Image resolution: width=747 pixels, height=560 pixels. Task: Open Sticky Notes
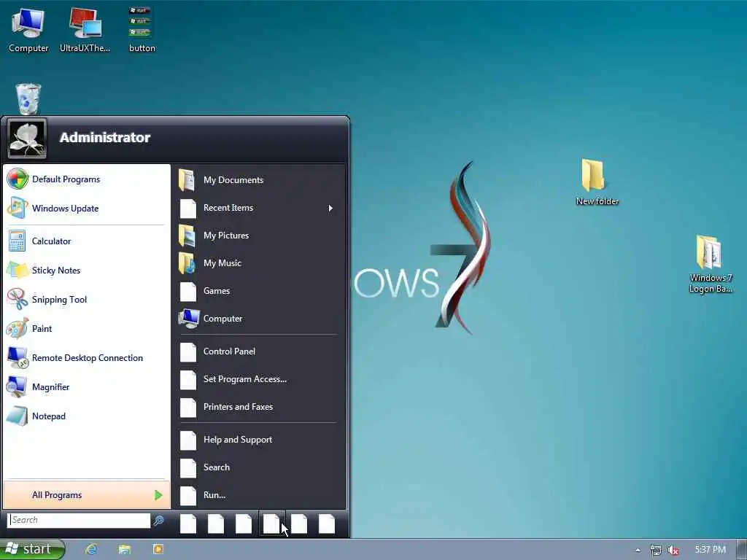tap(86, 271)
